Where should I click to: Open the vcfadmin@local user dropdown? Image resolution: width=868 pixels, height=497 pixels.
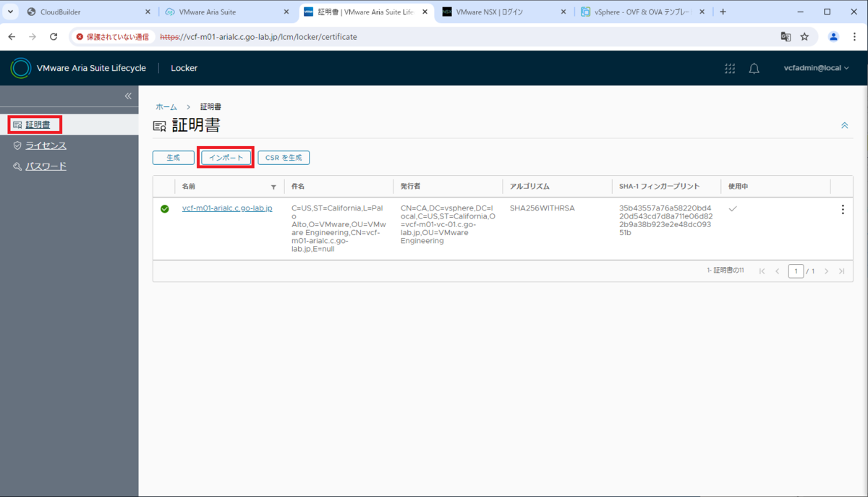point(816,68)
